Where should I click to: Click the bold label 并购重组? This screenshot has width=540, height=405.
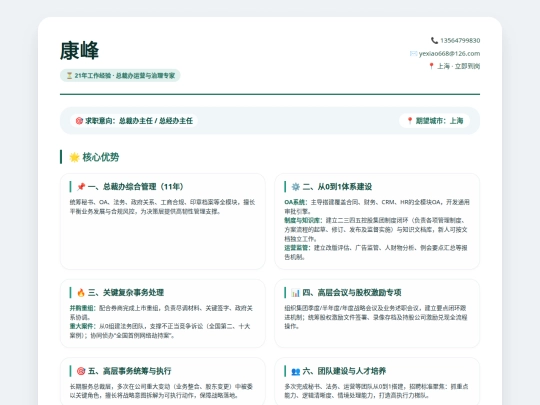tap(82, 308)
